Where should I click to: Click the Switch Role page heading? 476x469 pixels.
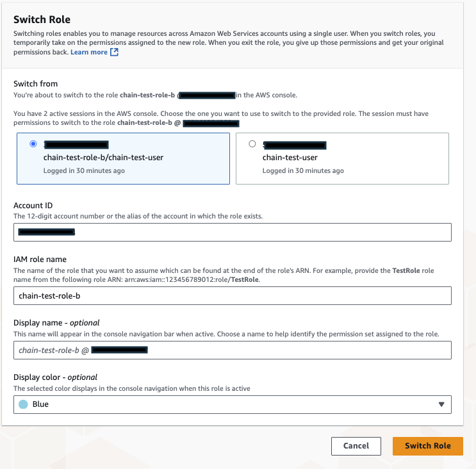(42, 20)
